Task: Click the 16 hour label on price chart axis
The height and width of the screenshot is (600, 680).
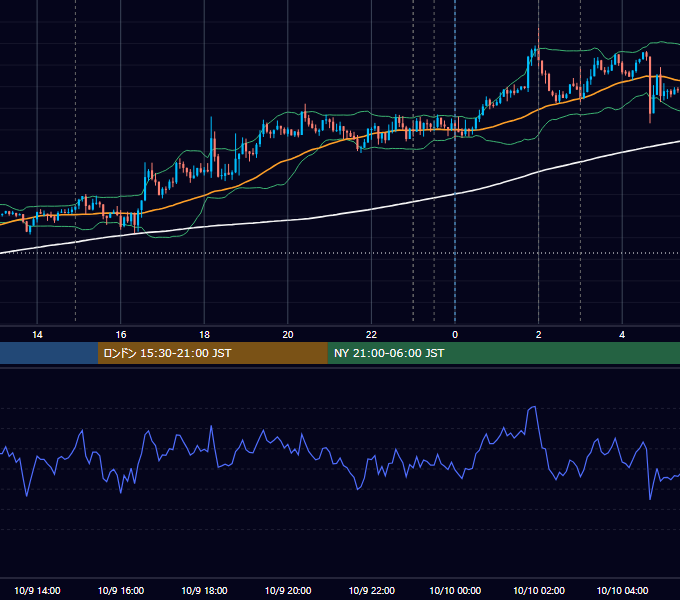Action: 121,335
